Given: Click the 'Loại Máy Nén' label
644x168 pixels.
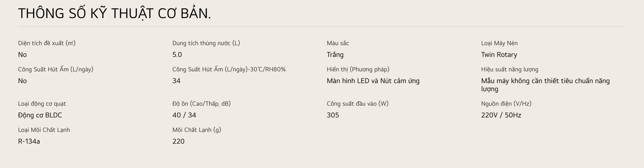Looking at the screenshot, I should pyautogui.click(x=499, y=43).
